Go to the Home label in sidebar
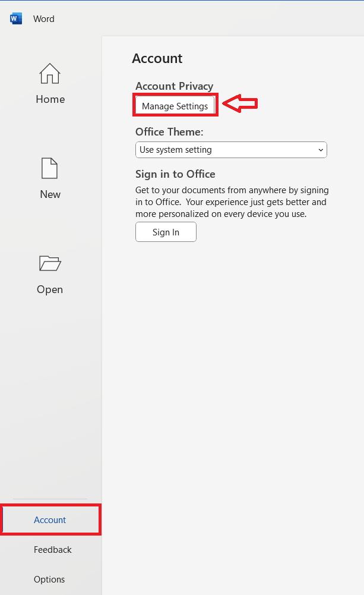This screenshot has height=595, width=364. coord(50,99)
